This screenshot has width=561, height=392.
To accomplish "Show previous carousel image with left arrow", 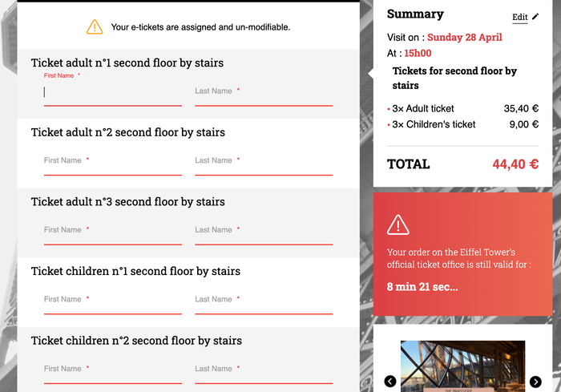I will [x=390, y=382].
